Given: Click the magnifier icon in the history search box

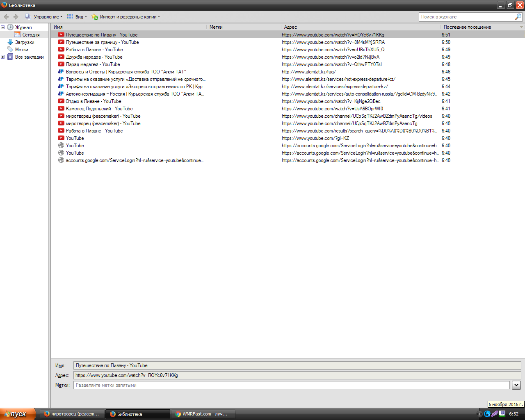Looking at the screenshot, I should (x=518, y=17).
